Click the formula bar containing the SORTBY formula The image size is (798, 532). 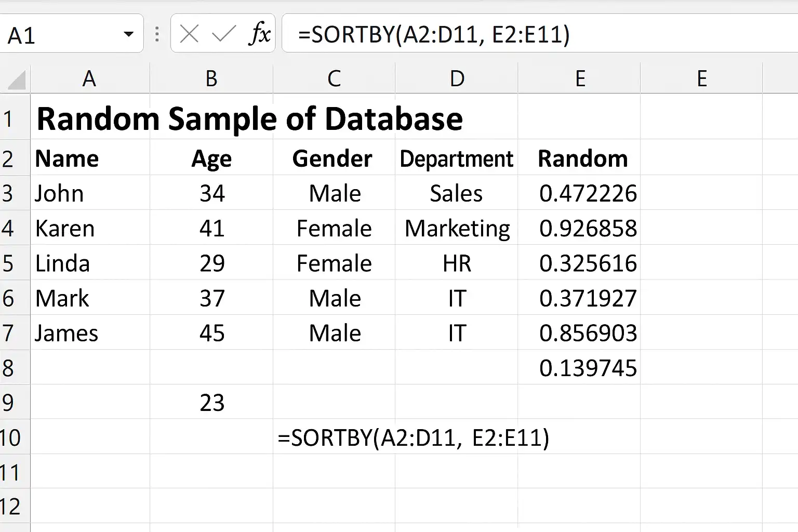tap(539, 34)
